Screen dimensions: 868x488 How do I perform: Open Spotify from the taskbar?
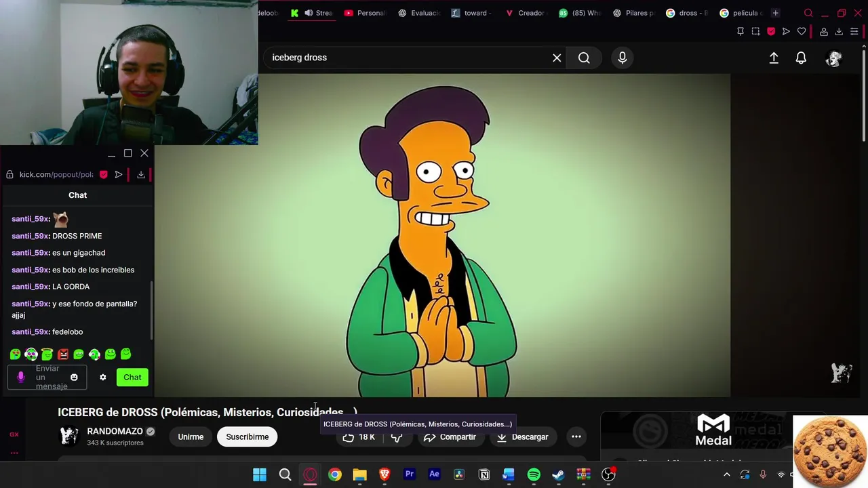(534, 475)
